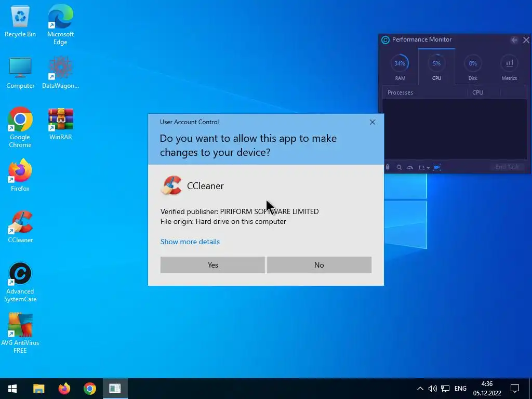
Task: Select the Computer desktop icon
Action: point(20,73)
